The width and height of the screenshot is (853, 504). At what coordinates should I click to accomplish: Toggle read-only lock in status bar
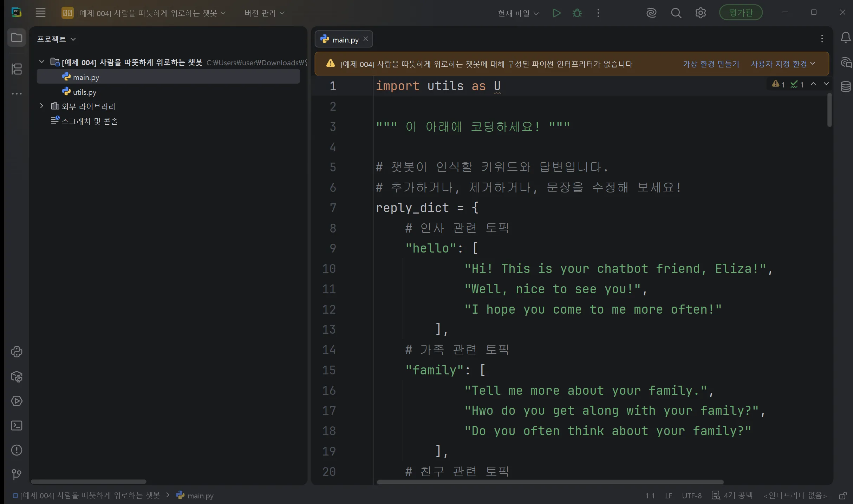point(843,496)
